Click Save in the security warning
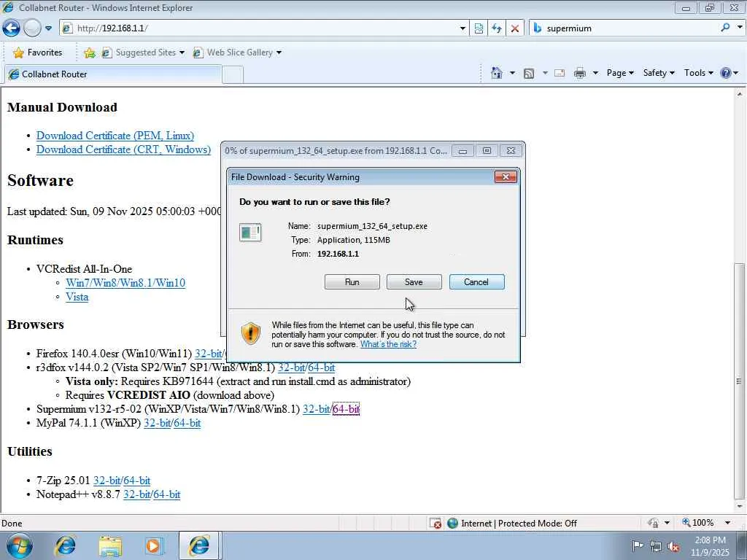The height and width of the screenshot is (560, 747). click(414, 282)
